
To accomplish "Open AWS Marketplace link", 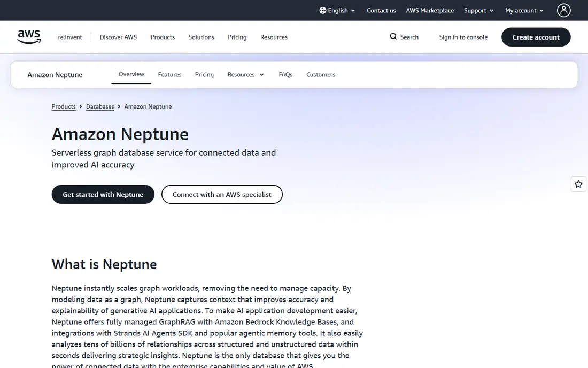I will point(430,11).
